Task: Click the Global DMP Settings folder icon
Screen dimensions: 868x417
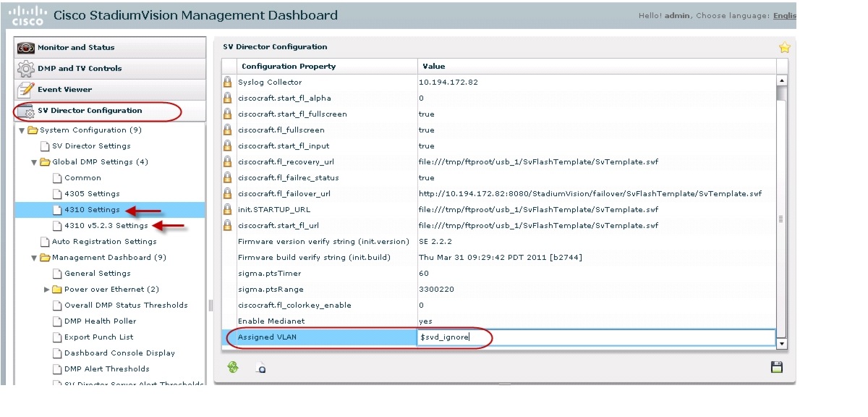Action: [45, 162]
